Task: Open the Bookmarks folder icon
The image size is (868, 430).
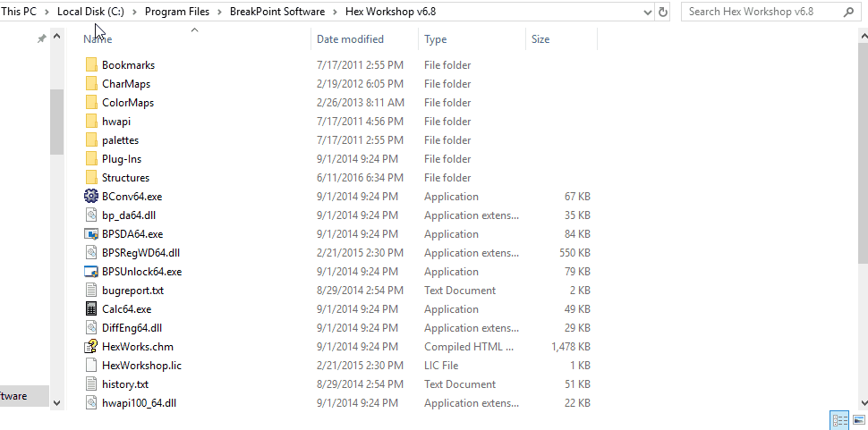Action: [91, 64]
